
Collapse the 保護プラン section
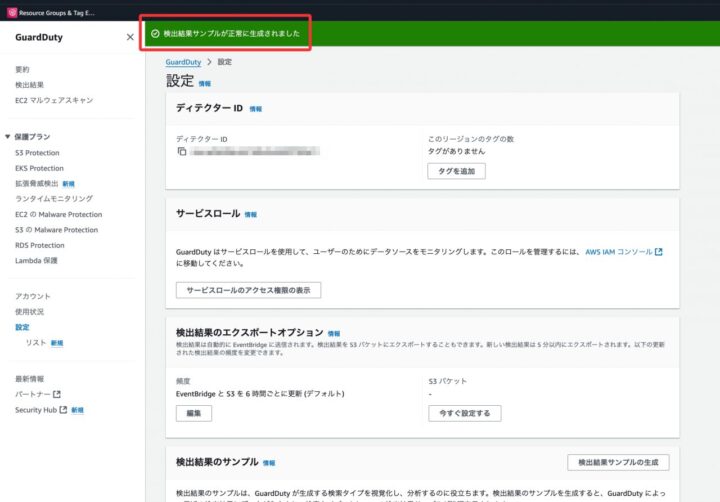click(x=8, y=137)
